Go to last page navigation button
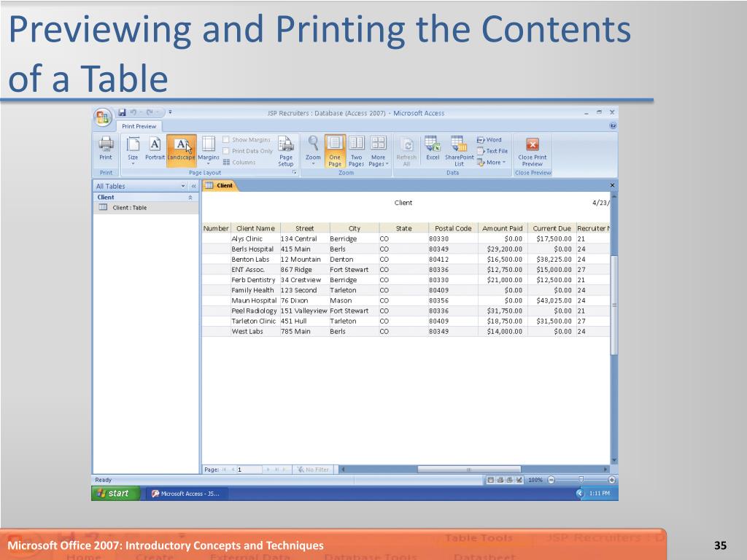The width and height of the screenshot is (747, 560). pos(276,470)
